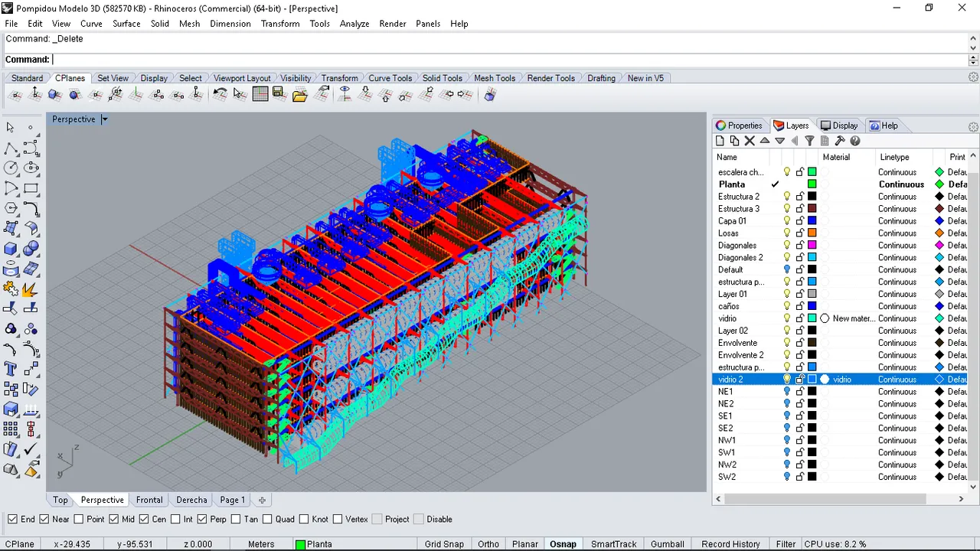Toggle the Perp osnap checkbox
Viewport: 980px width, 551px height.
click(202, 519)
